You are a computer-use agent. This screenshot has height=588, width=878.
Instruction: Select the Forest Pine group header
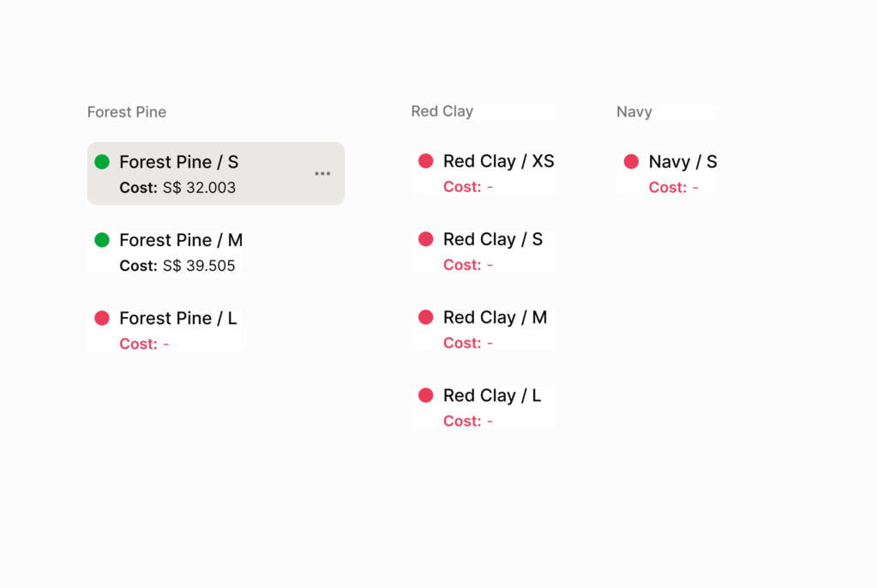[x=127, y=112]
